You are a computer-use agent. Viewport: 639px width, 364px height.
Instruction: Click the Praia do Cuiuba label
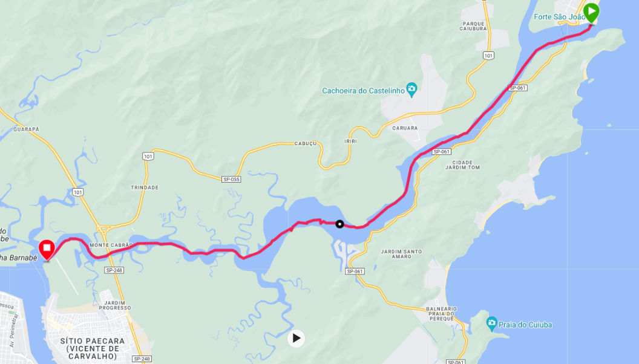[x=525, y=325]
